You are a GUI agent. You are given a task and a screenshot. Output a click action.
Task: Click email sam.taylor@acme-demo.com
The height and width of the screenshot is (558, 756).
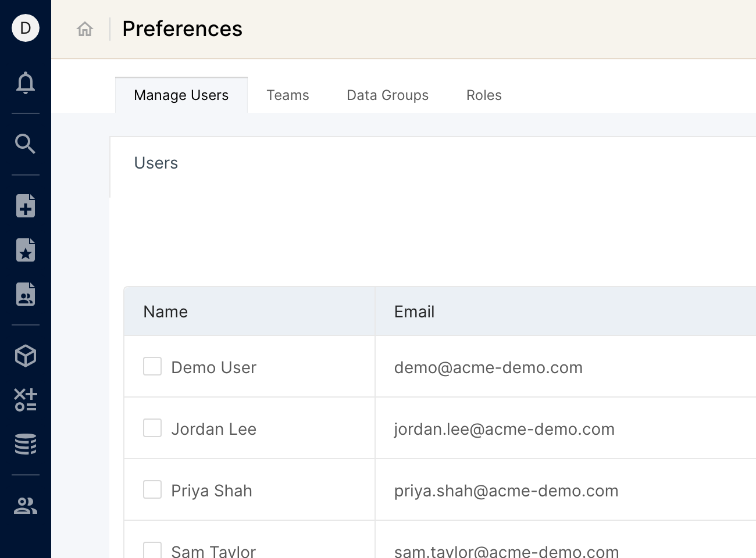pyautogui.click(x=507, y=551)
